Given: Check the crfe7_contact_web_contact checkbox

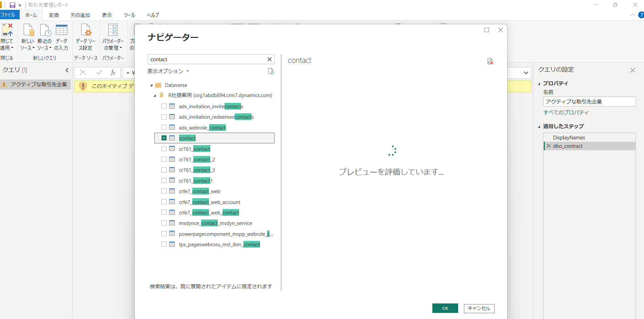Looking at the screenshot, I should [x=164, y=212].
